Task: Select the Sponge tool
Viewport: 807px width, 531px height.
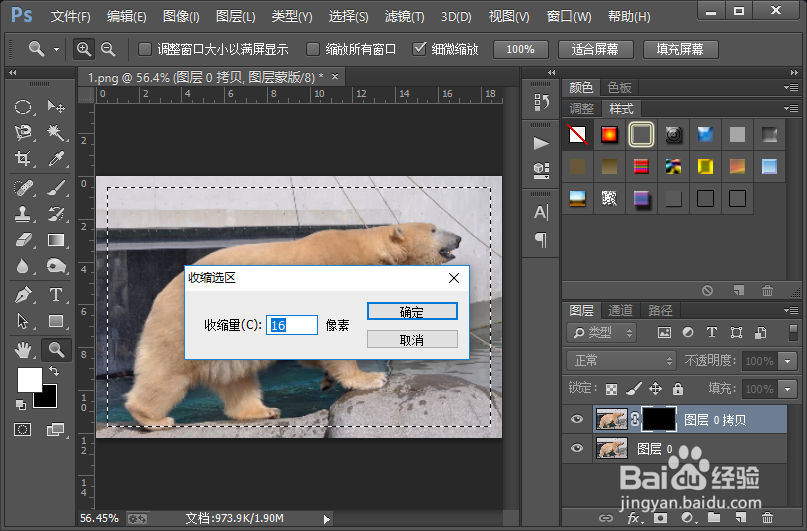Action: point(56,266)
